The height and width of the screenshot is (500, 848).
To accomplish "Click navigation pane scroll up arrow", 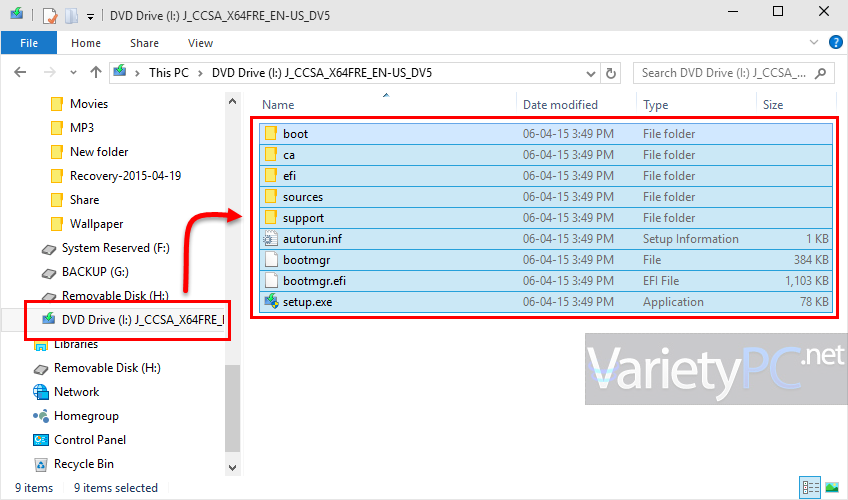I will point(233,101).
